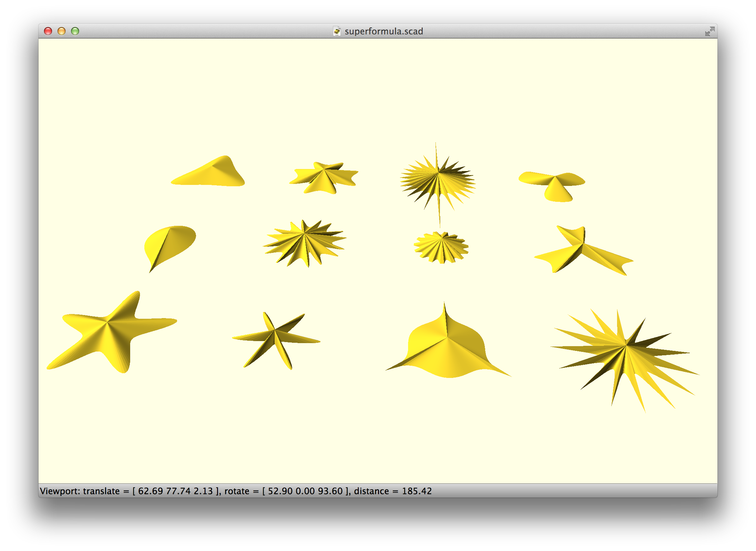Enter fullscreen using the title bar arrows icon
This screenshot has height=551, width=756.
[709, 31]
